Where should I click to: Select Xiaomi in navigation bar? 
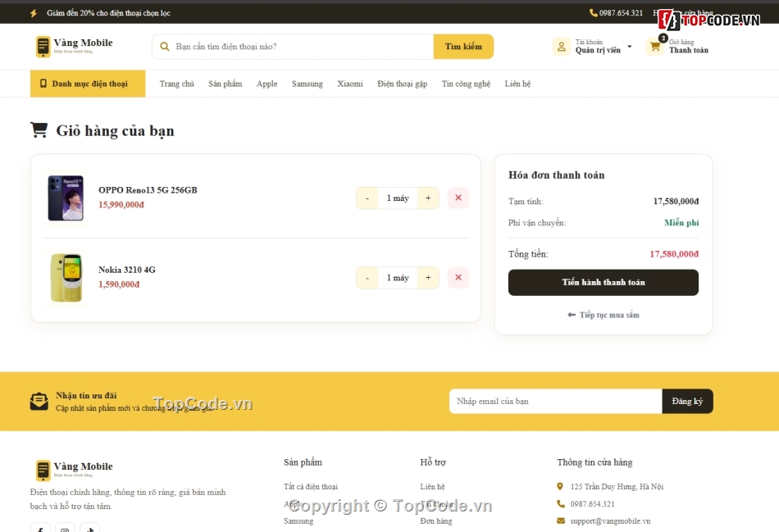[350, 84]
